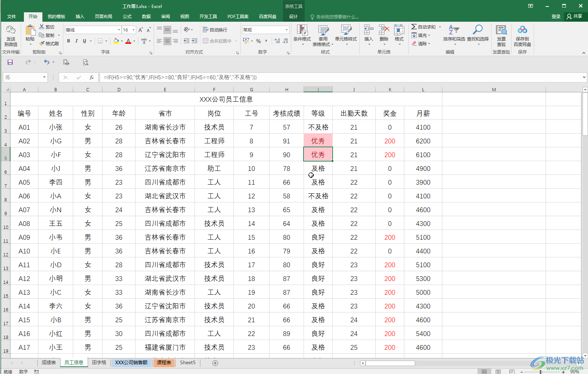Screen dimensions: 588x374
Task: Click inside the formula bar text
Action: 254,77
